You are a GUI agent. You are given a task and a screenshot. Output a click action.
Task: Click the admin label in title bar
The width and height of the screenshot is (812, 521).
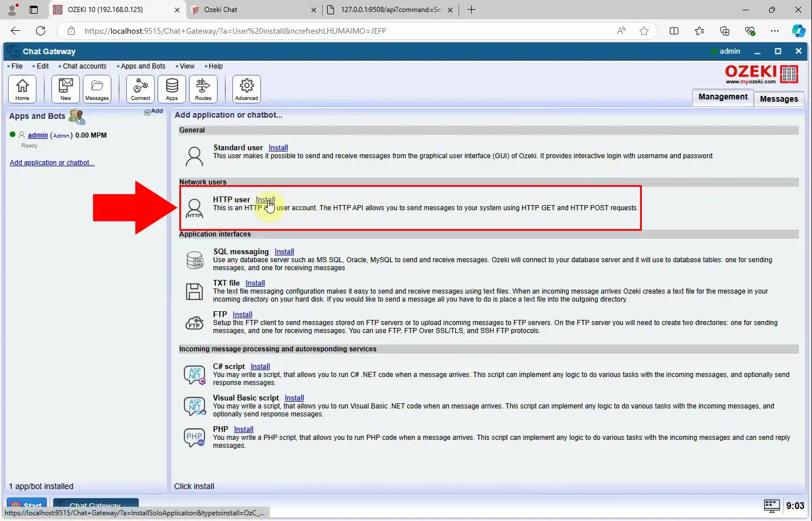pos(729,51)
